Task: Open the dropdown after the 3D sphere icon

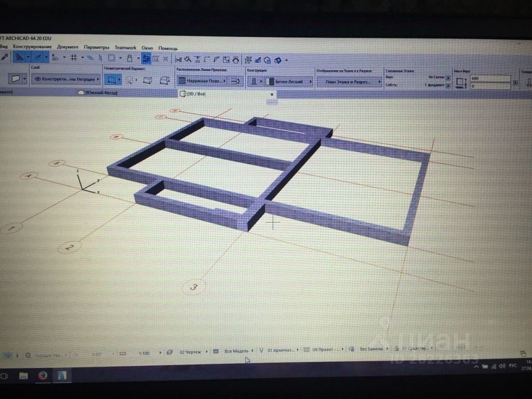Action: tap(287, 61)
